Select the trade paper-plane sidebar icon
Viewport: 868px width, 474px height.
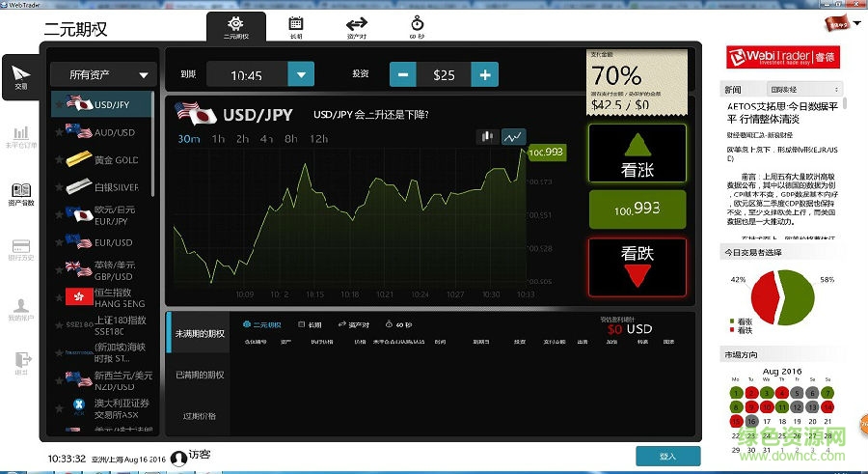click(21, 77)
